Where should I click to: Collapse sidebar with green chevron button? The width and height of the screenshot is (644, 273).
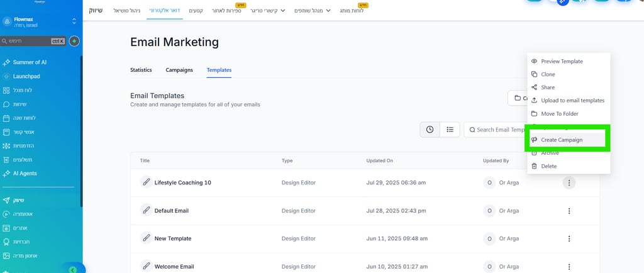[x=73, y=270]
